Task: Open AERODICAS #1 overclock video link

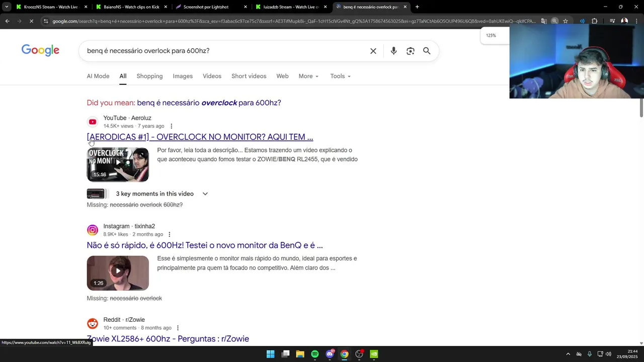Action: point(200,137)
